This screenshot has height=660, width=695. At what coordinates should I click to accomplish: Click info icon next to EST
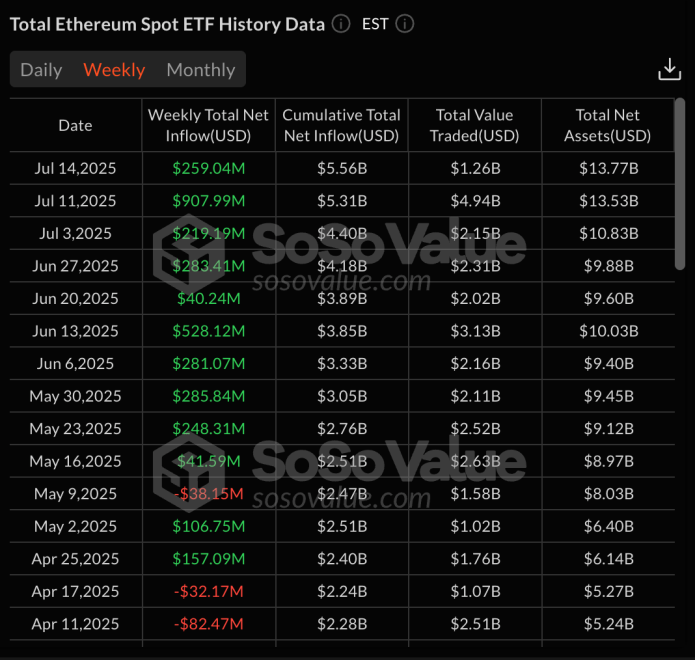click(x=404, y=24)
